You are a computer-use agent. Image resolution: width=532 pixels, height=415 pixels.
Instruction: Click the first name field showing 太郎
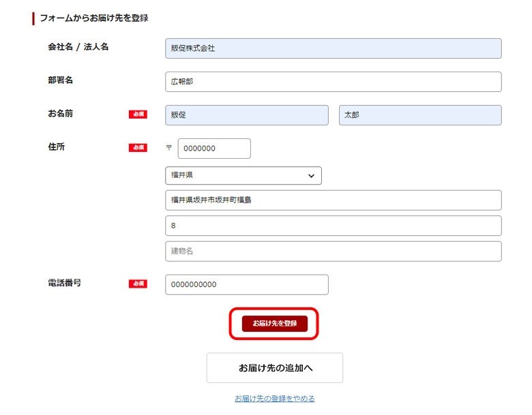coord(419,115)
